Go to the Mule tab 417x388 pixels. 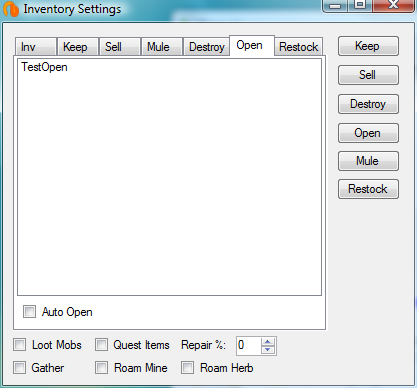[x=162, y=47]
